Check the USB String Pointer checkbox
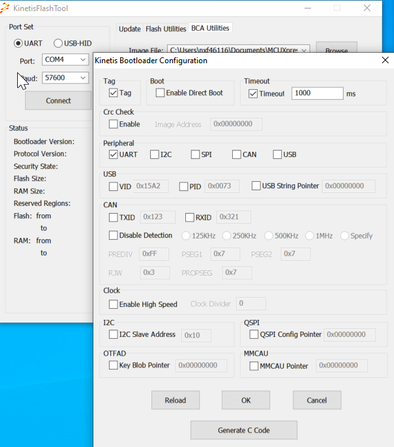 tap(256, 186)
